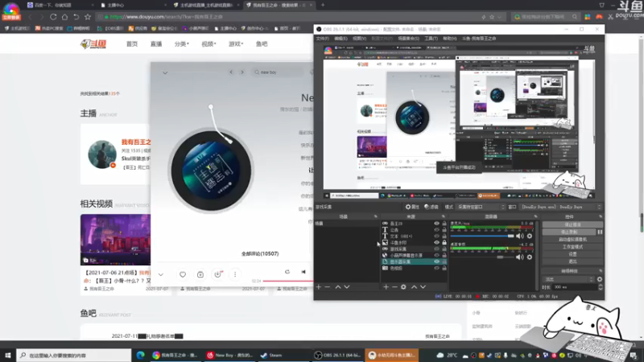This screenshot has width=644, height=362.
Task: Go back using the browser back arrow
Action: pos(30,17)
